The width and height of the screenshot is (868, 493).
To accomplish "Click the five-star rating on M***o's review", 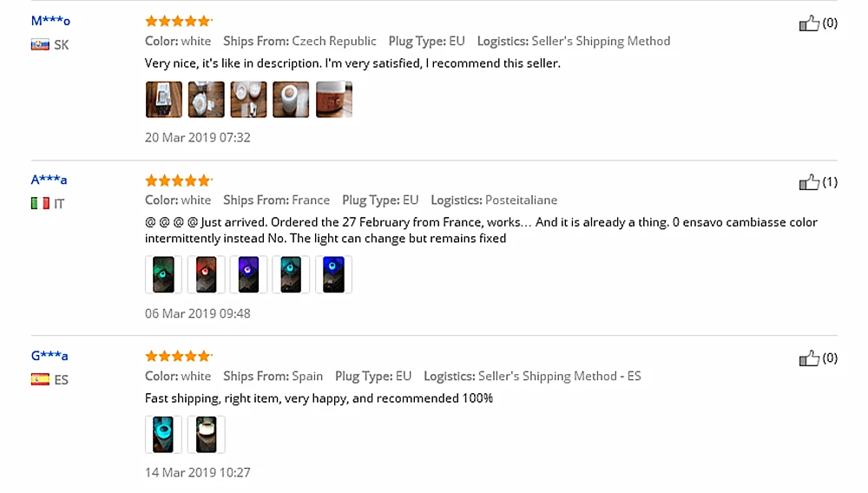I will (x=178, y=21).
